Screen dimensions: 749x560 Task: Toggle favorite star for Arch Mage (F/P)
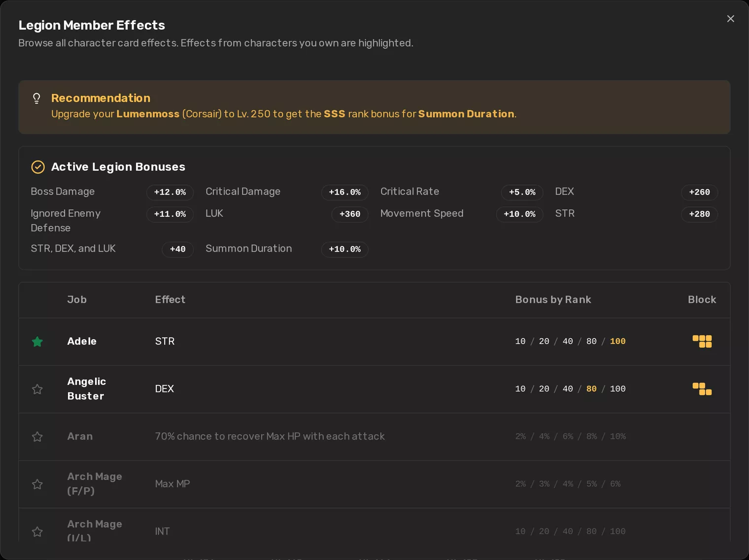pos(37,484)
